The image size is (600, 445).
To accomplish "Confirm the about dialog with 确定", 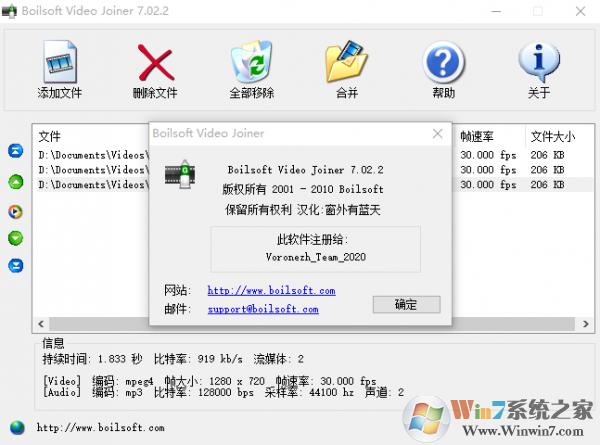I will [406, 305].
